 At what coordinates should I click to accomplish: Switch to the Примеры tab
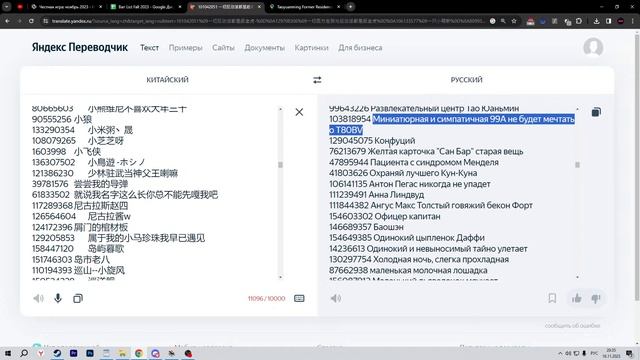point(185,48)
